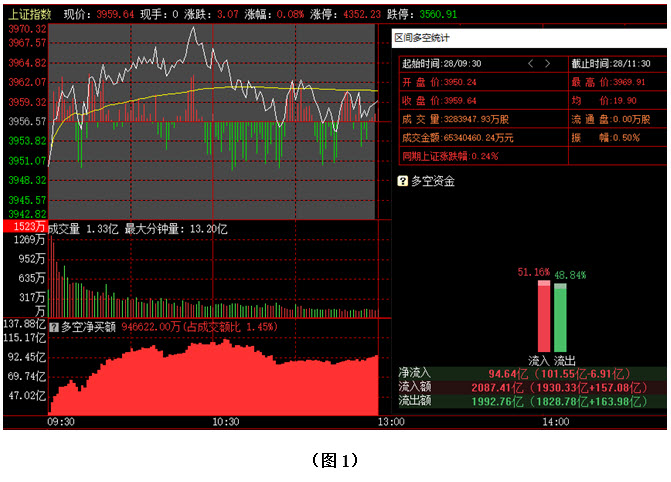
Task: Go to previous interval with left arrow
Action: tap(531, 64)
